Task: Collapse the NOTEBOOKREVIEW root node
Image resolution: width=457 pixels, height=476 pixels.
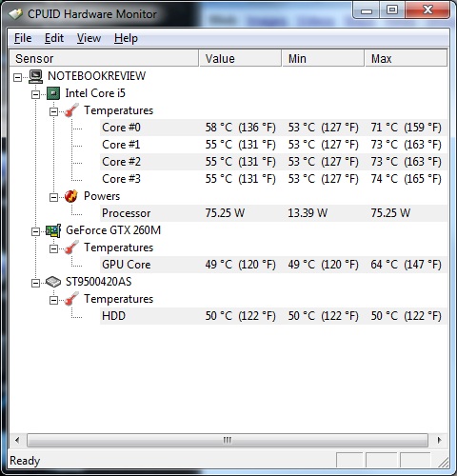Action: [x=18, y=77]
